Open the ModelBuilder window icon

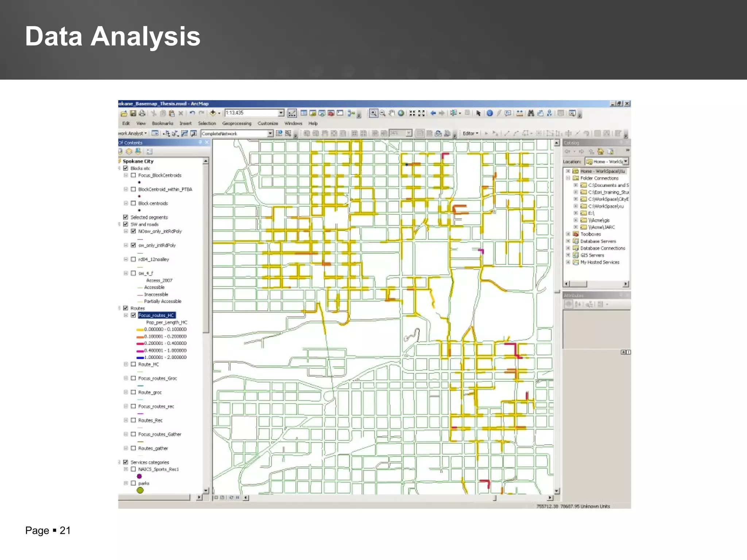pos(351,113)
